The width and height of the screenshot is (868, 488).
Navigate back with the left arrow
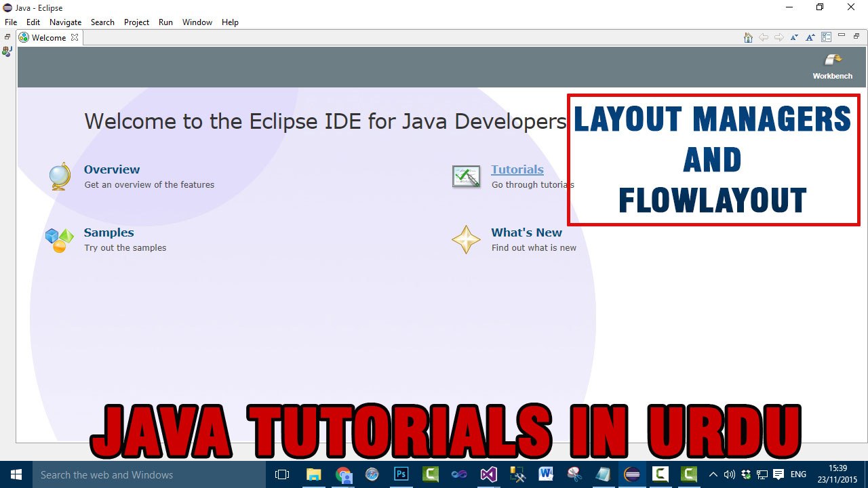pos(764,37)
